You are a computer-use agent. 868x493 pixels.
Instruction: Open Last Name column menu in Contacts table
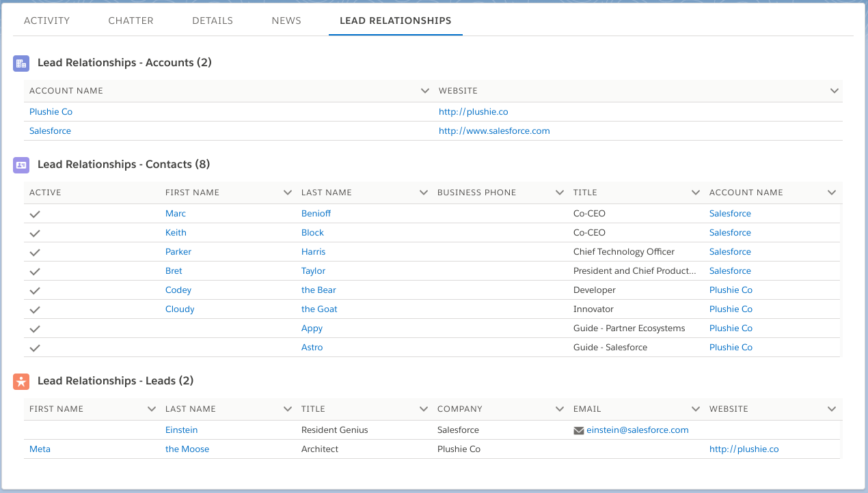point(424,193)
